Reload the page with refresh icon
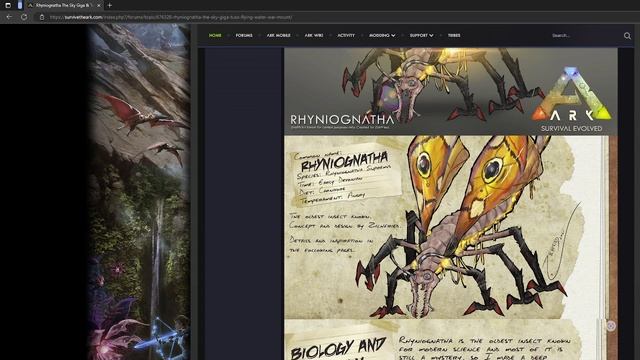The image size is (640, 360). pos(24,17)
